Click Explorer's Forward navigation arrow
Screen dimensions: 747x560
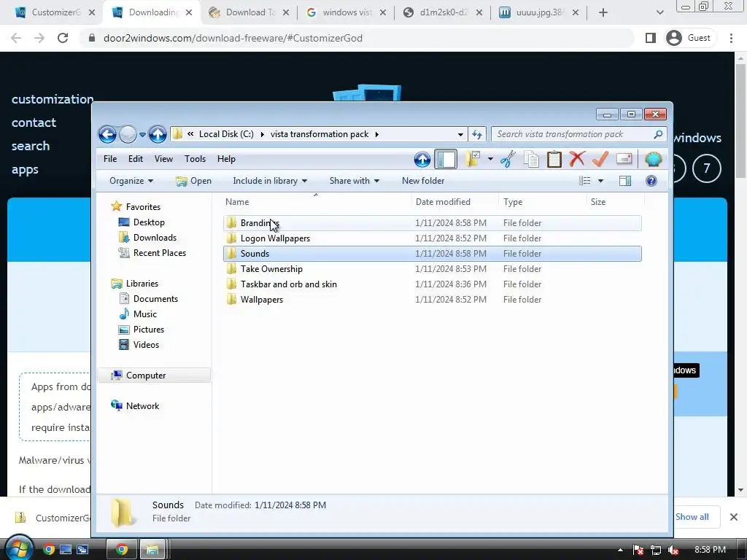coord(128,135)
